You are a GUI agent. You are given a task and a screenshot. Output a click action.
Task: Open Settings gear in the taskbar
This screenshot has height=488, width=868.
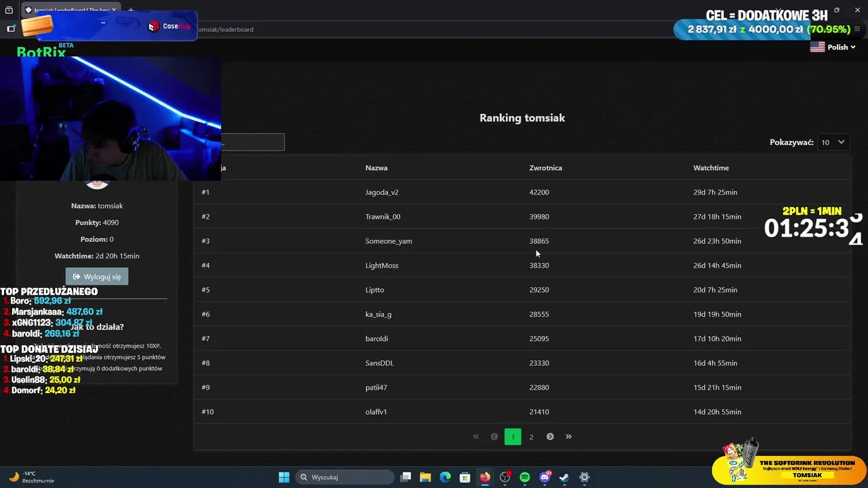584,477
